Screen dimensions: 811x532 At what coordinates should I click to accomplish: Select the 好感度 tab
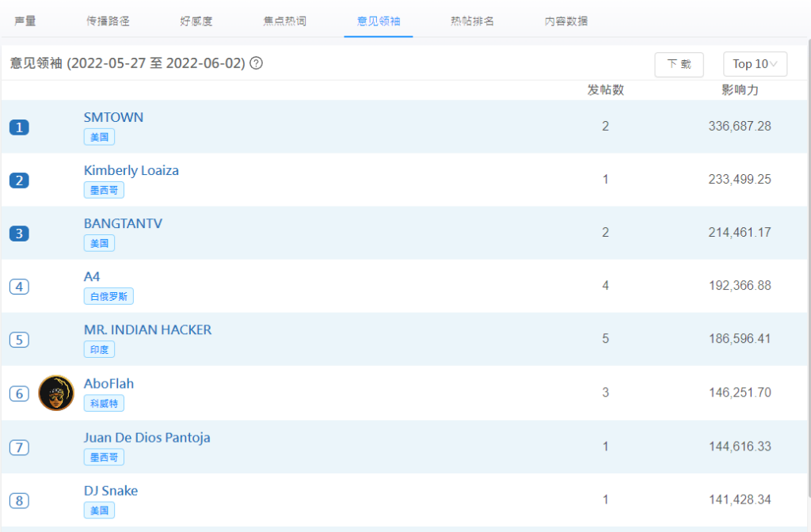196,21
